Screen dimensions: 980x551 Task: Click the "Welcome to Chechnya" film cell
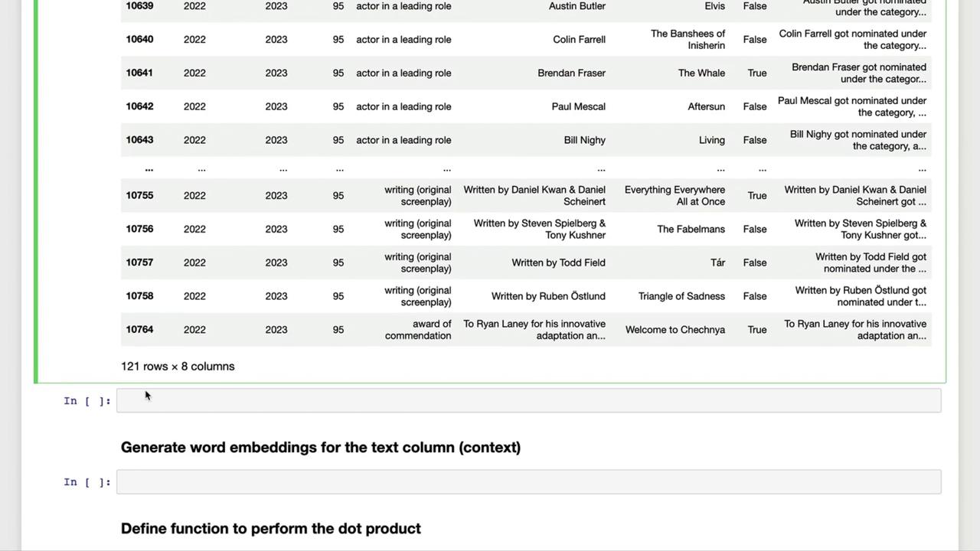point(675,330)
